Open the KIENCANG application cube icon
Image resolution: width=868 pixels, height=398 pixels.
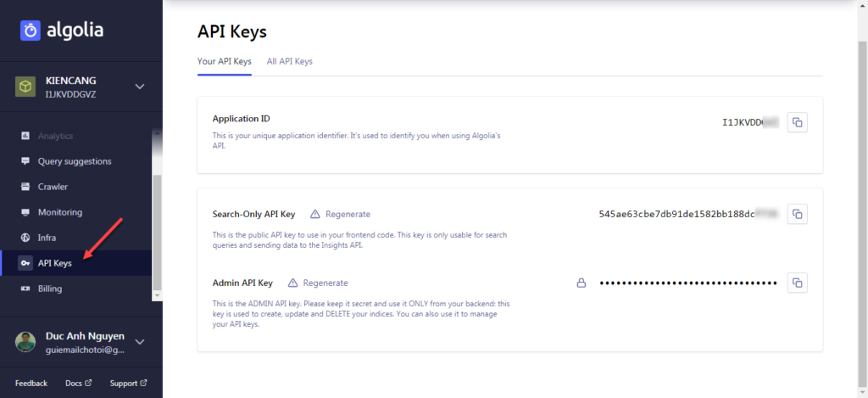pos(25,87)
